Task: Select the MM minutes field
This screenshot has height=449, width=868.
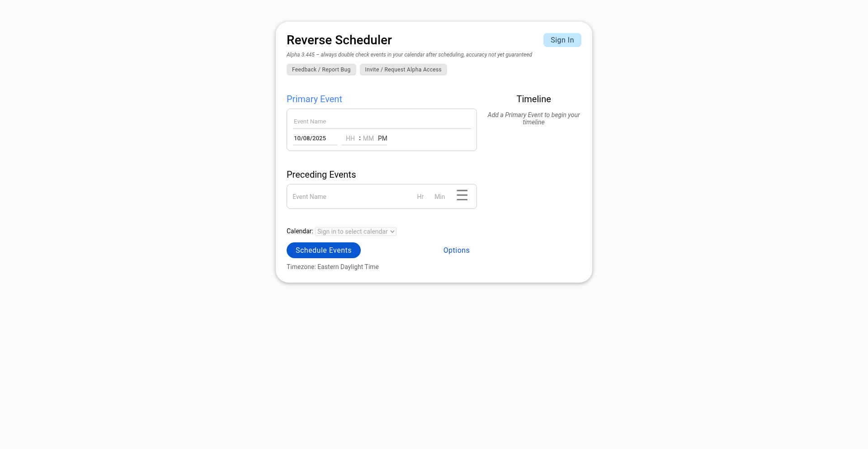Action: point(368,138)
